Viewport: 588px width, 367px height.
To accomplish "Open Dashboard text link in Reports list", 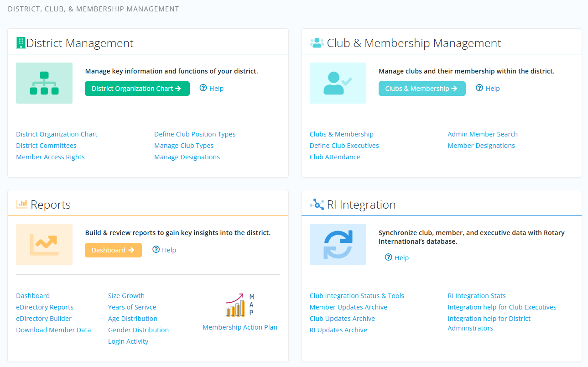I will (33, 296).
